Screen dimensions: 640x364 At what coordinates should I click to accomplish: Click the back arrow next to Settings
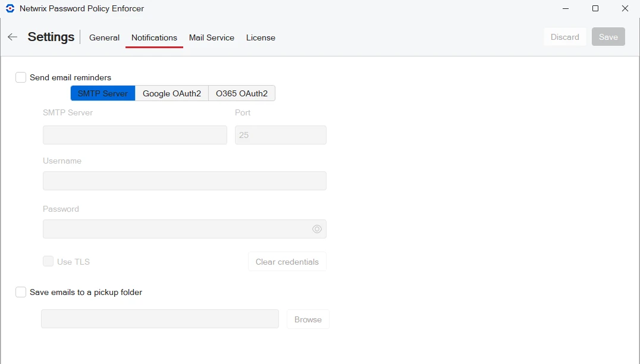point(12,37)
